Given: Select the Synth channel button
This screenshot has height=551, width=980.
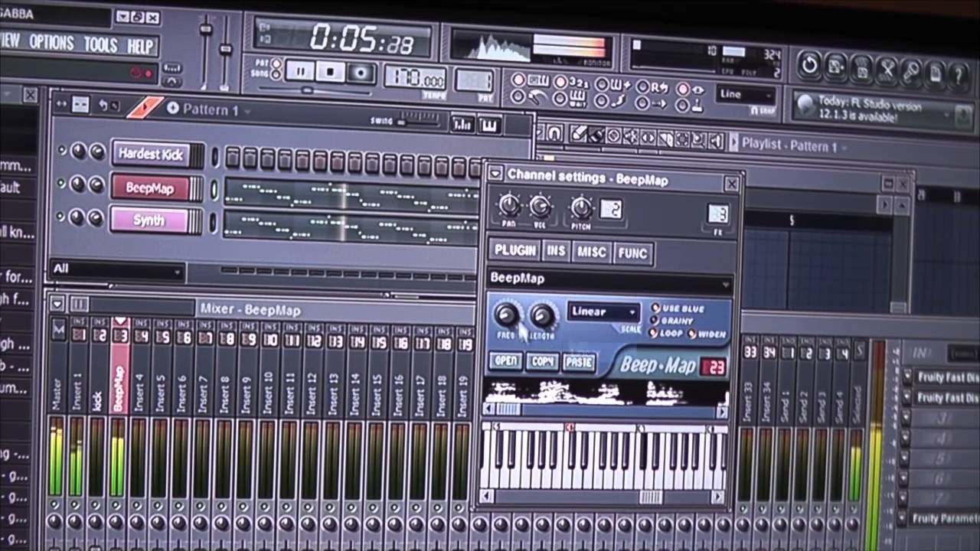Looking at the screenshot, I should click(149, 220).
